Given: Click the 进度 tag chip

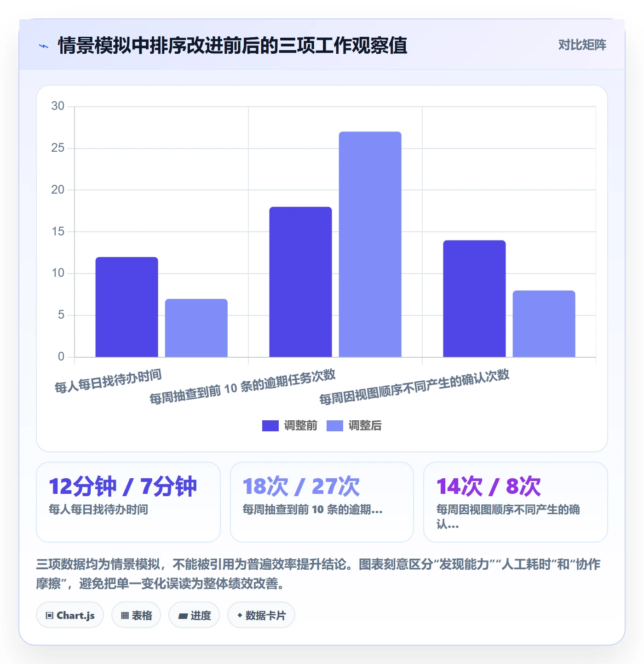Looking at the screenshot, I should (x=194, y=615).
